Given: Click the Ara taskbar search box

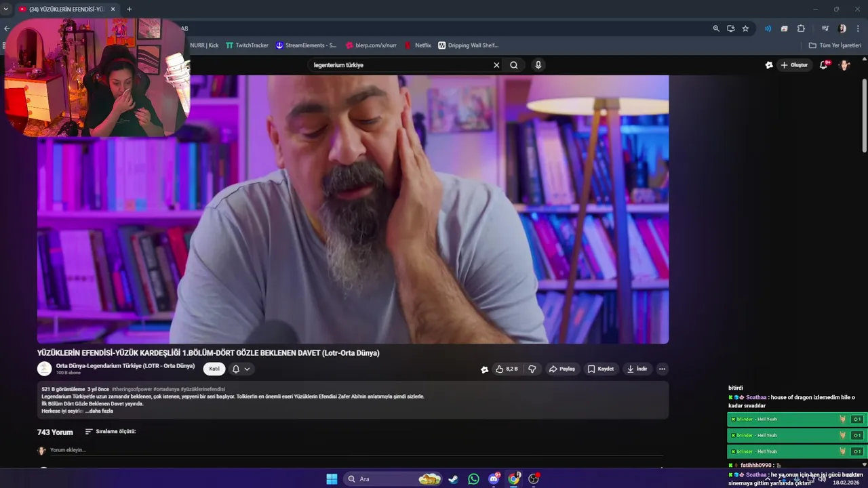Looking at the screenshot, I should 393,479.
